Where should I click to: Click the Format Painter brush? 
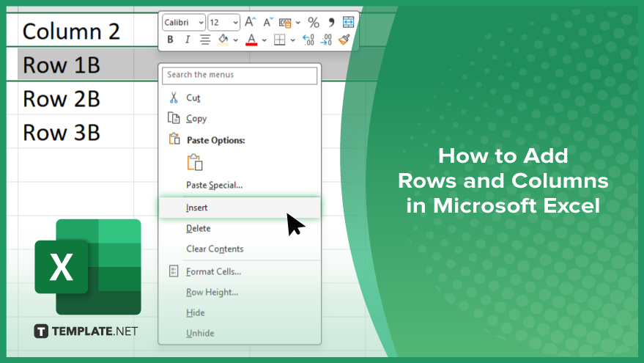click(x=344, y=40)
